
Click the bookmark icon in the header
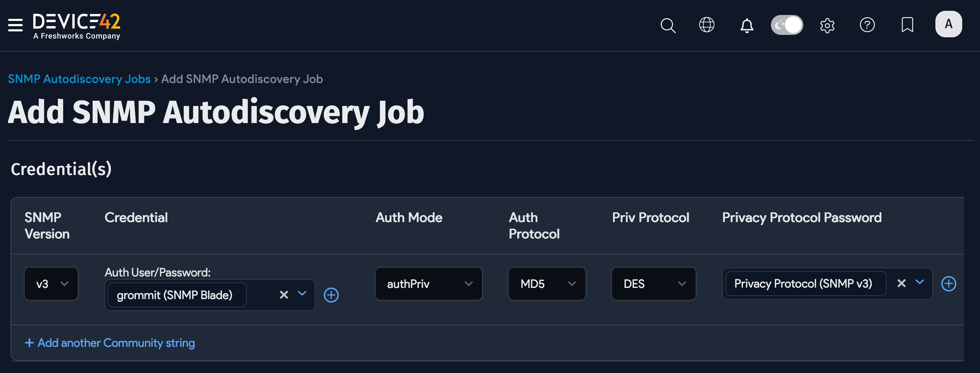click(908, 25)
